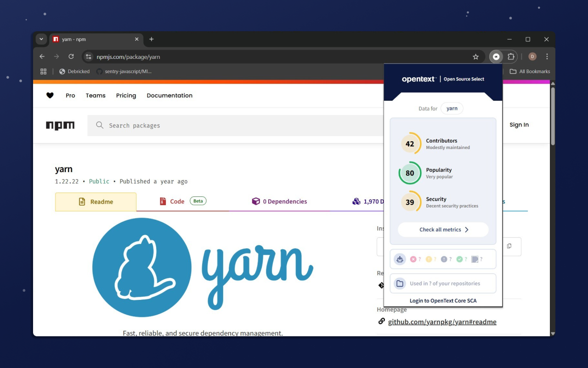Open the tab search dropdown arrow
This screenshot has width=588, height=368.
pos(41,39)
